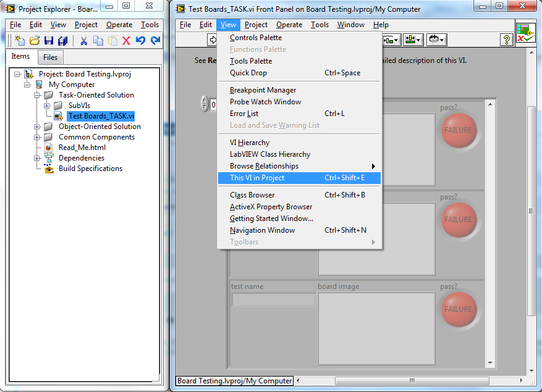Click Save All icon in Project Explorer toolbar
Image resolution: width=542 pixels, height=392 pixels.
pos(62,41)
